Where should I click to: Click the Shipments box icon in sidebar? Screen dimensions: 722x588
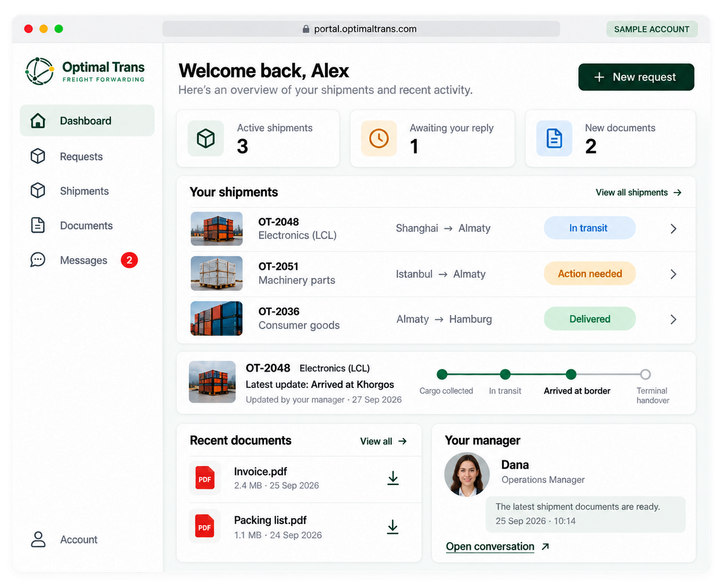coord(38,191)
